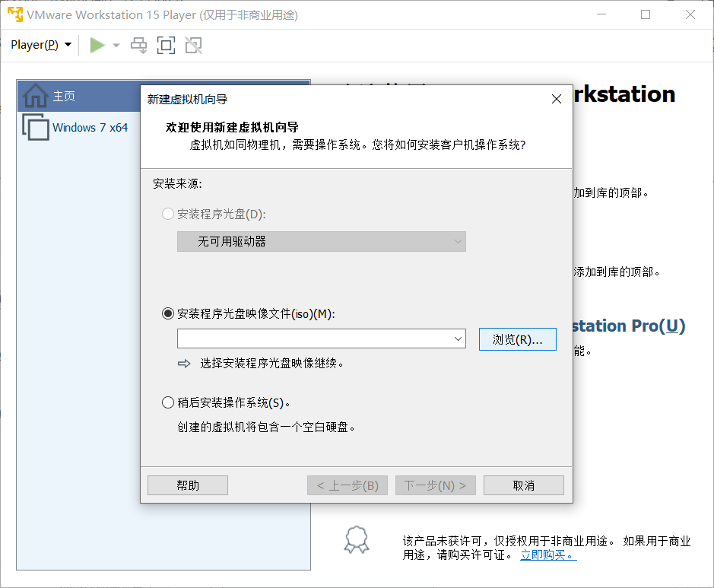Select 安装程序光盘映像文件(iso) radio button
This screenshot has width=714, height=588.
pyautogui.click(x=168, y=313)
